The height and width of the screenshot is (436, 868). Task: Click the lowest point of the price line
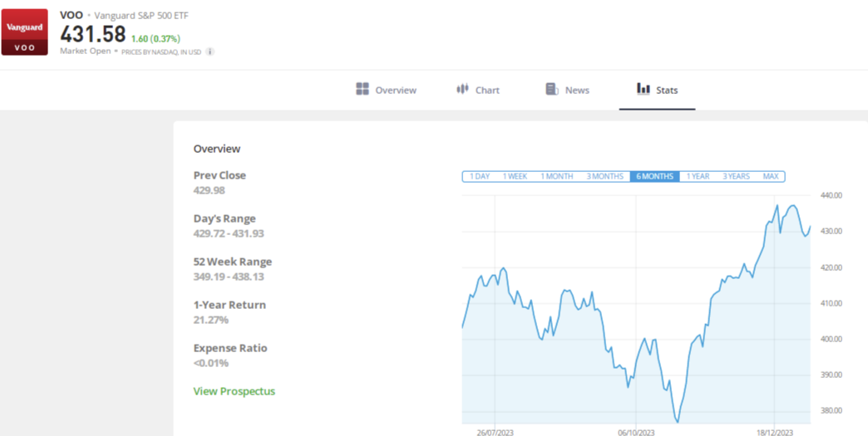tap(677, 422)
